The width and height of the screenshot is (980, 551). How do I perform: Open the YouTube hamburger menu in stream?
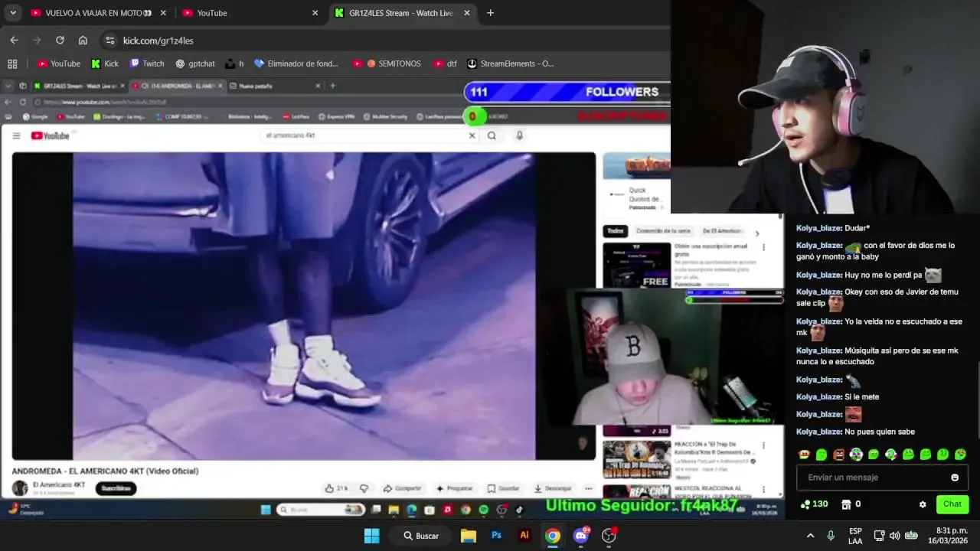(16, 135)
